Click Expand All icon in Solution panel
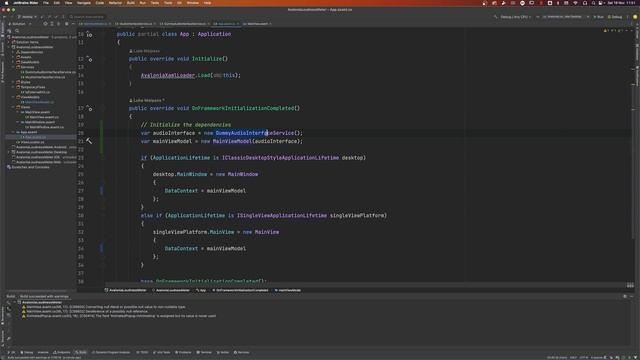Image resolution: width=640 pixels, height=360 pixels. [52, 24]
